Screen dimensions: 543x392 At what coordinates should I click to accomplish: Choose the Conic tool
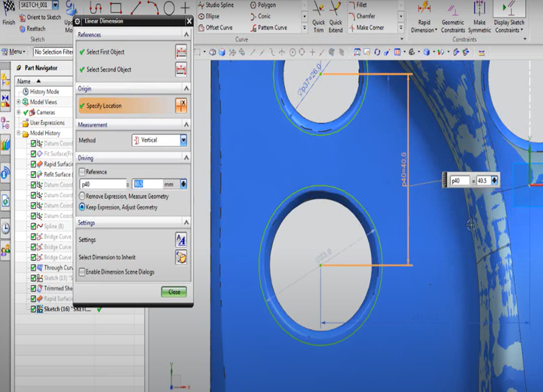(x=260, y=17)
